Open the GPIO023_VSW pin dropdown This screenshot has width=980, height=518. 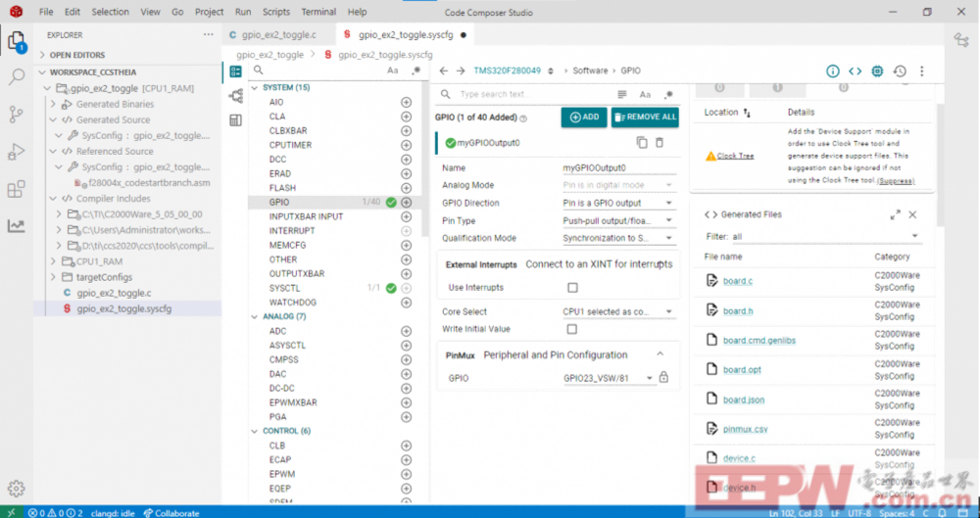click(x=609, y=378)
